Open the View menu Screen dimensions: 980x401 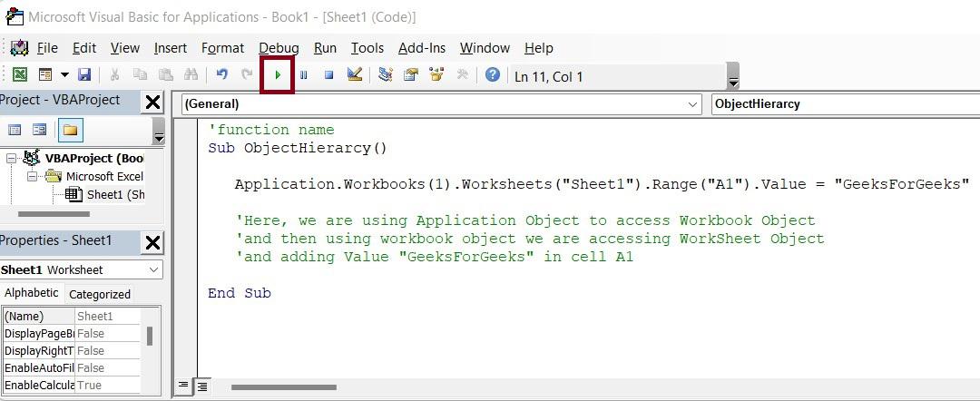pos(125,48)
